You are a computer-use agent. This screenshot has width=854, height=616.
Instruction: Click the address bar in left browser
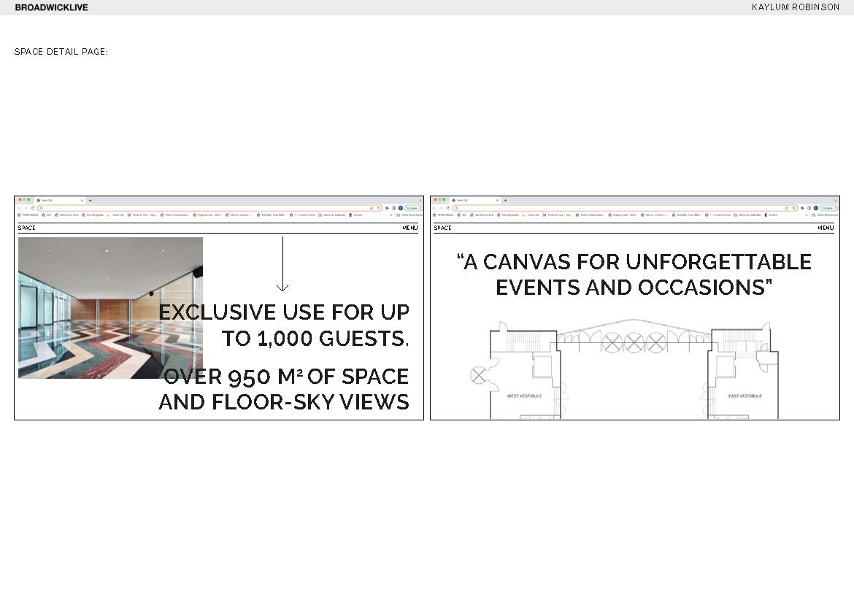[209, 208]
